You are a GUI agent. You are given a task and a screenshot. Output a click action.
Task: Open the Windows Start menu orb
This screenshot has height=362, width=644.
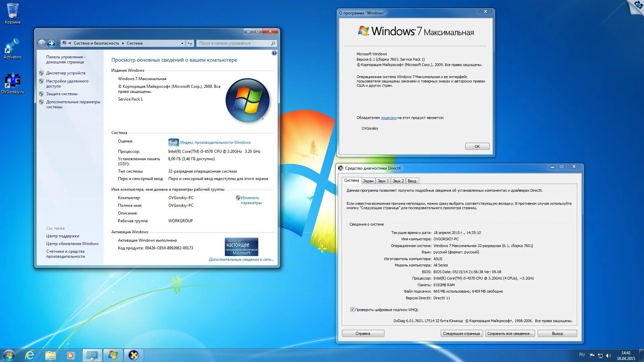9,355
